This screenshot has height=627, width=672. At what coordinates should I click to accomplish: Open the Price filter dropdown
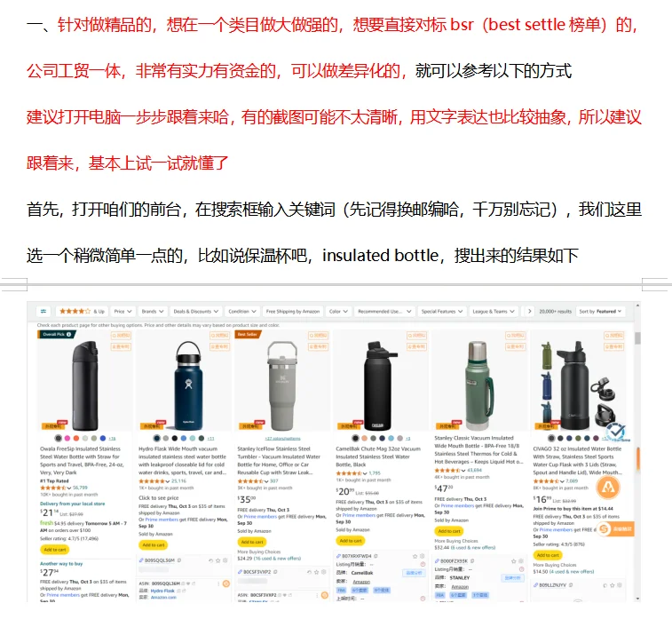(123, 312)
